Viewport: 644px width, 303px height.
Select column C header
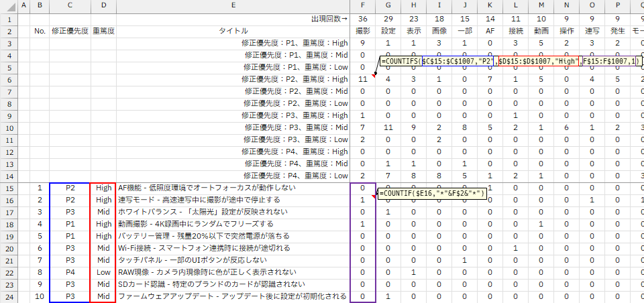tap(70, 5)
